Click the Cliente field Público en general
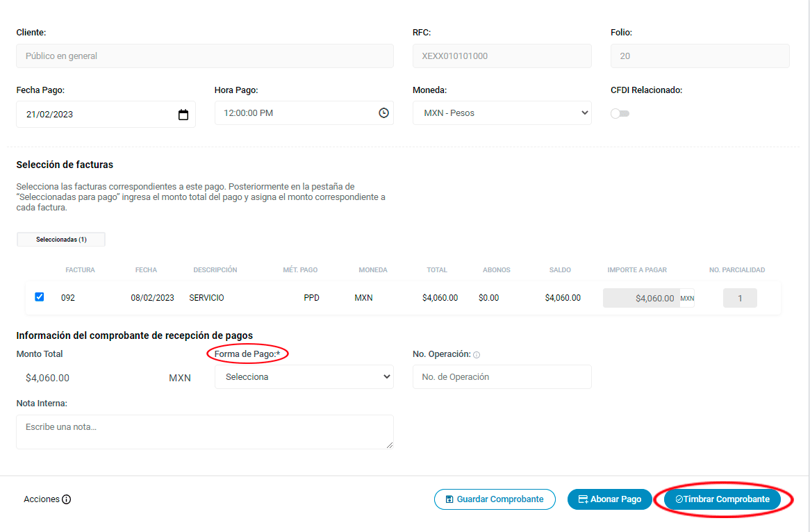 (204, 56)
